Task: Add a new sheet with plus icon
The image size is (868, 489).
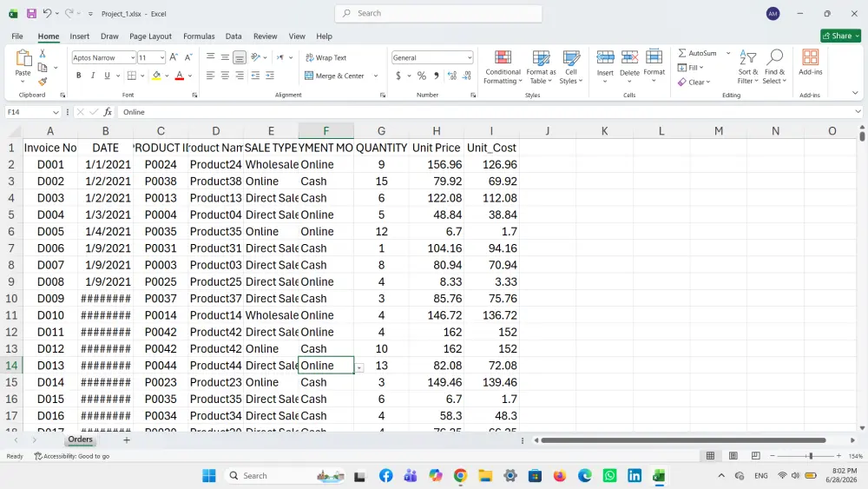Action: tap(126, 439)
